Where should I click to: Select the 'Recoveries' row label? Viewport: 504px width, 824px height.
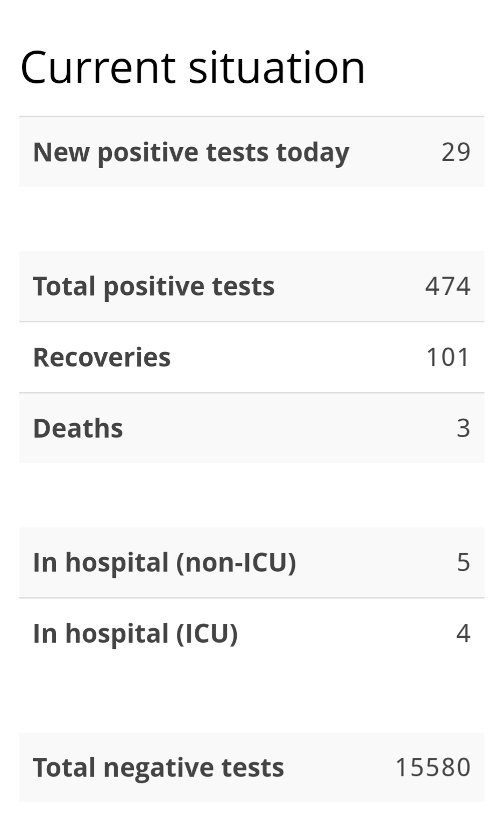102,357
